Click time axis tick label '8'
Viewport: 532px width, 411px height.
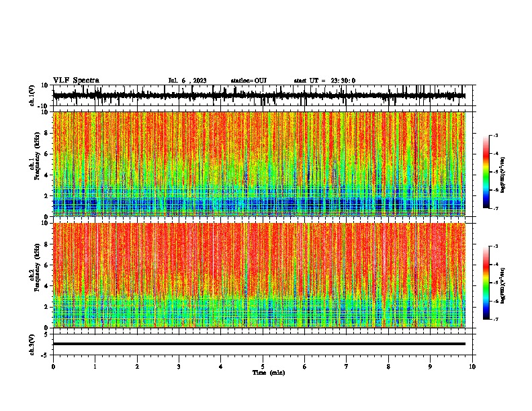click(x=388, y=367)
